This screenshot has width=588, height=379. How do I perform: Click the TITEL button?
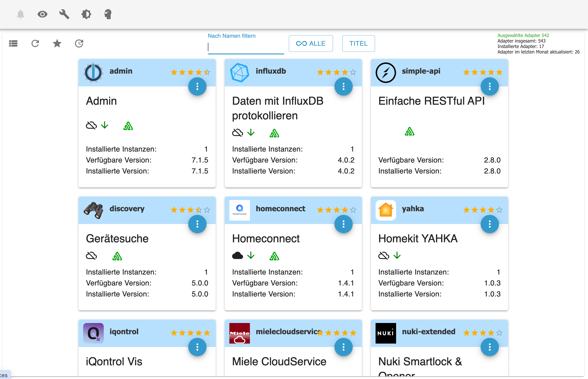point(358,44)
